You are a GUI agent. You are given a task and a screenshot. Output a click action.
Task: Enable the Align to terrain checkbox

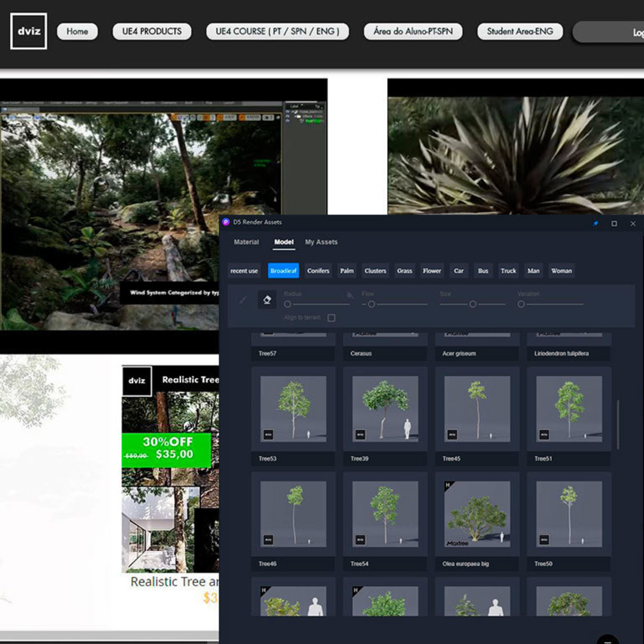point(331,318)
